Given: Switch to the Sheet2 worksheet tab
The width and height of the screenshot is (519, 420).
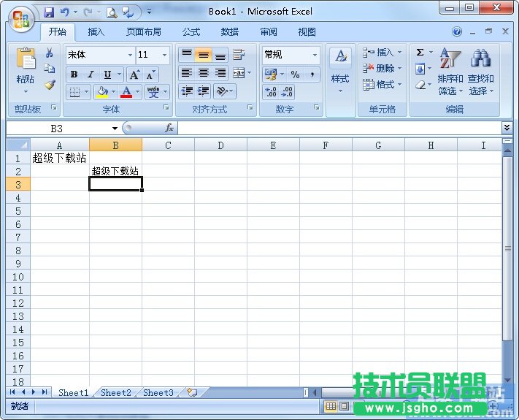Looking at the screenshot, I should click(x=115, y=393).
